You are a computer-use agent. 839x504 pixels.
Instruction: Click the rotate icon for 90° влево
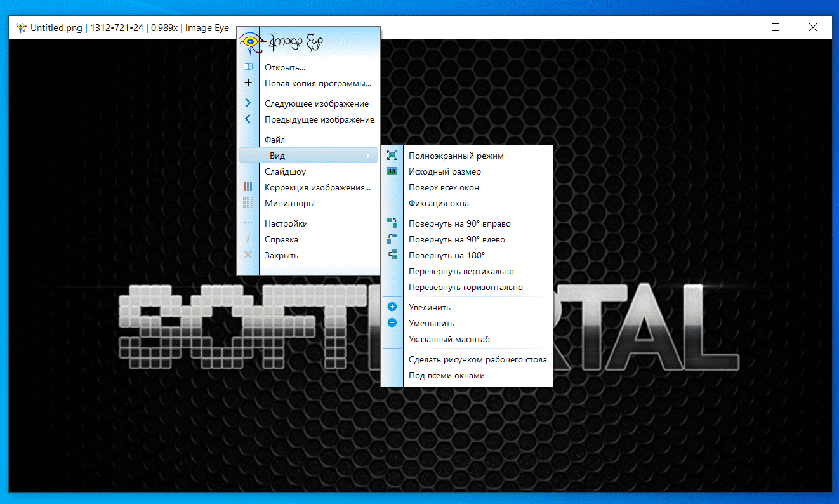392,239
